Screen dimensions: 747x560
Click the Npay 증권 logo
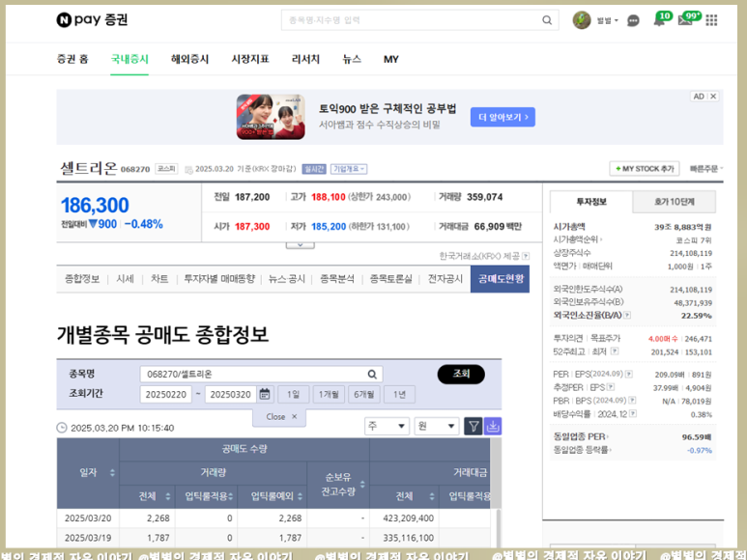click(x=92, y=19)
